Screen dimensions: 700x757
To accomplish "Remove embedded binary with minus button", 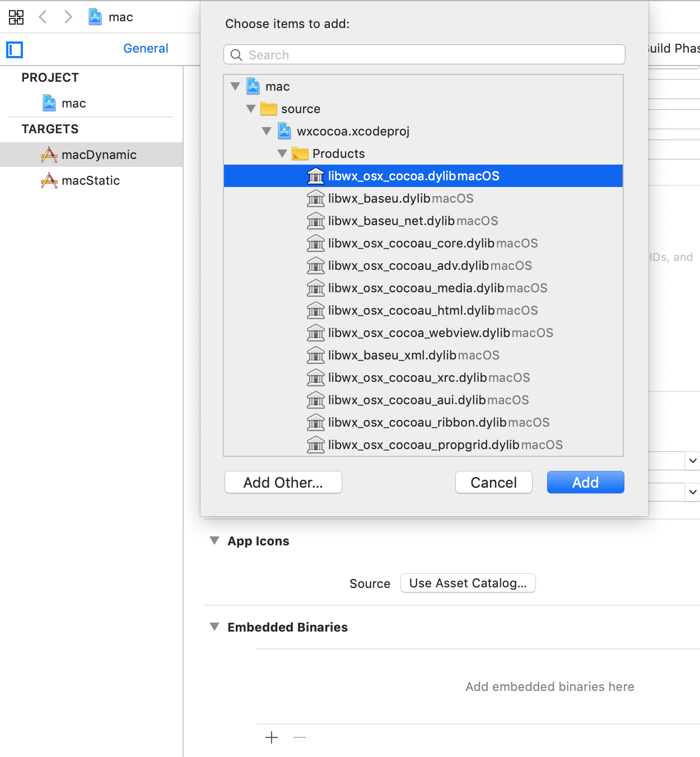I will click(300, 737).
